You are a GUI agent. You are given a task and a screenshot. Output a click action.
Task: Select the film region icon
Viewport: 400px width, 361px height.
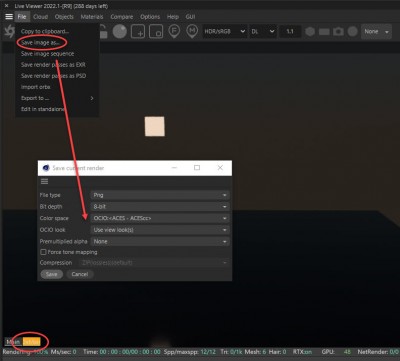156,31
